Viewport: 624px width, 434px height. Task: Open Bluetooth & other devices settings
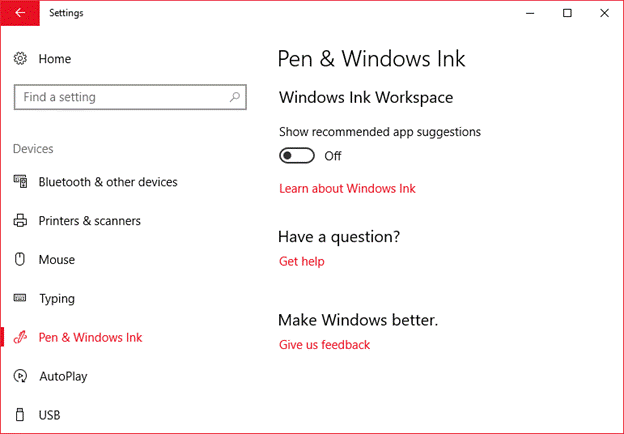[107, 182]
